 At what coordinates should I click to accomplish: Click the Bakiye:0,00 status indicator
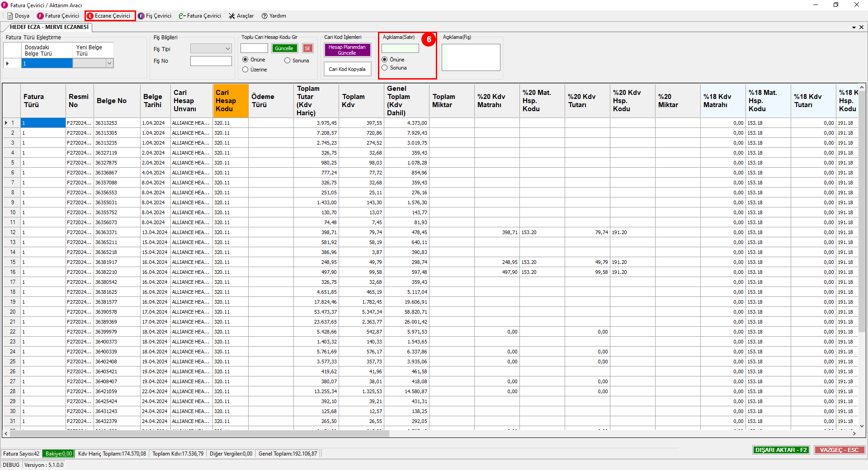[x=58, y=454]
